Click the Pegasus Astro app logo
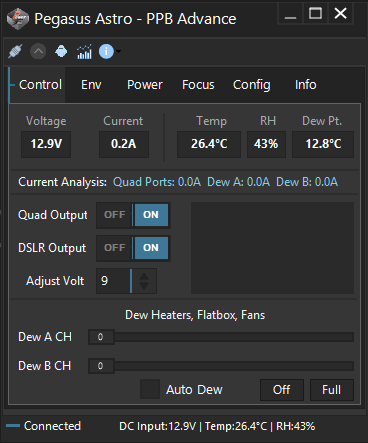This screenshot has height=443, width=368. click(18, 19)
